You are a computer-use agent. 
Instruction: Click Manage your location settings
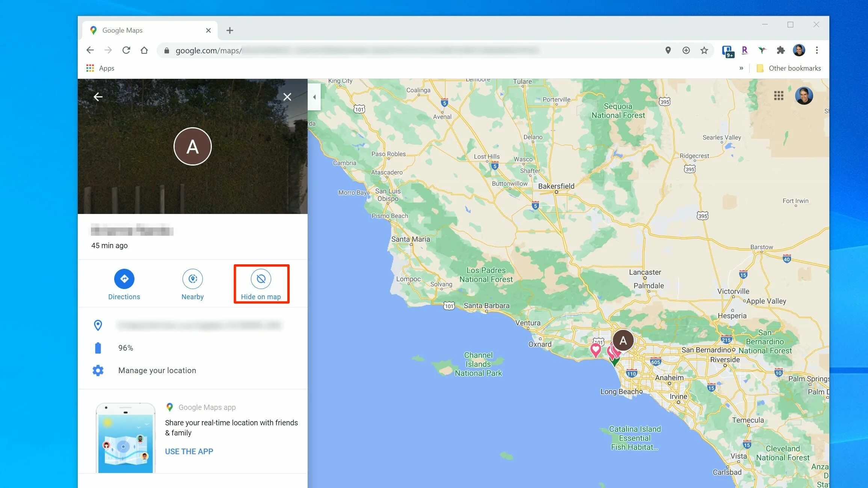(x=157, y=371)
